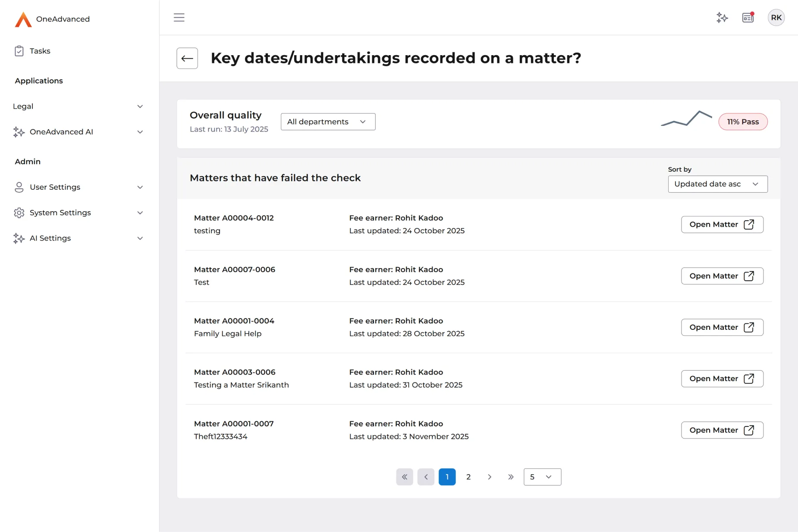This screenshot has width=798, height=532.
Task: Click the OneAdvanced logo
Action: pyautogui.click(x=52, y=19)
